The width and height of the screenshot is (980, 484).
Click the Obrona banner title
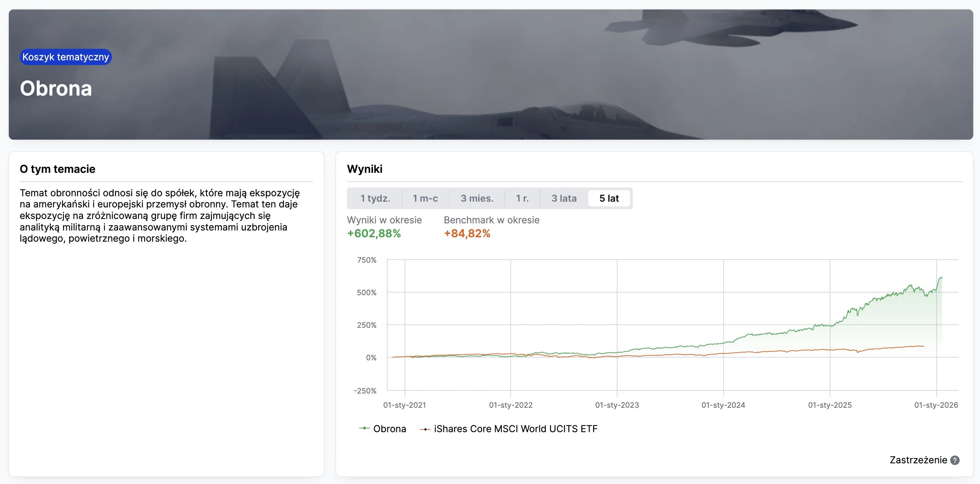[x=56, y=88]
